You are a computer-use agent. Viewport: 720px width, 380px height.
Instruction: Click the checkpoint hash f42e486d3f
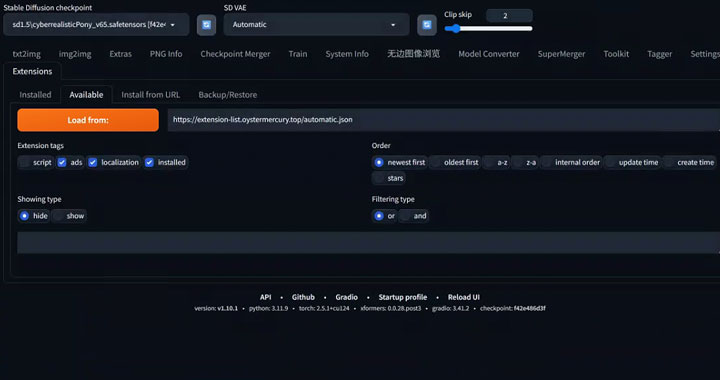[x=529, y=308]
